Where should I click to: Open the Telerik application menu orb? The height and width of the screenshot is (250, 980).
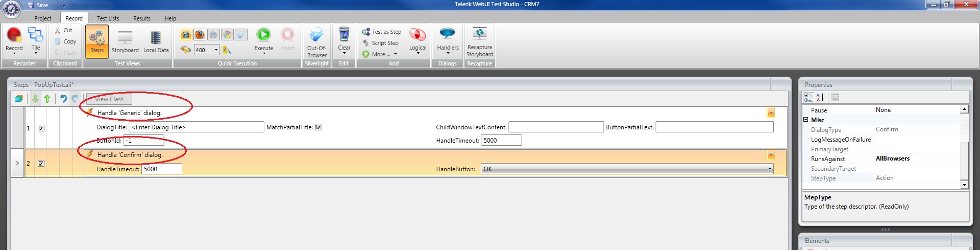pyautogui.click(x=11, y=9)
